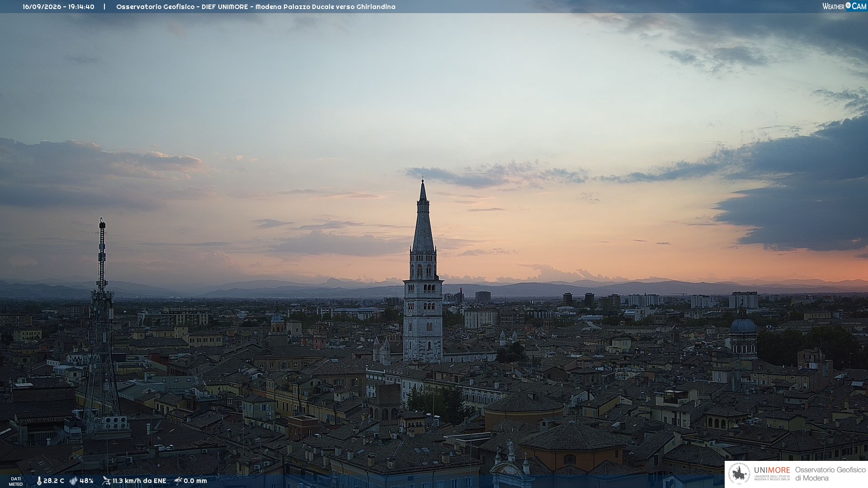Viewport: 868px width, 488px height.
Task: Click the Ghirlandina bell tower spire
Action: (x=423, y=216)
